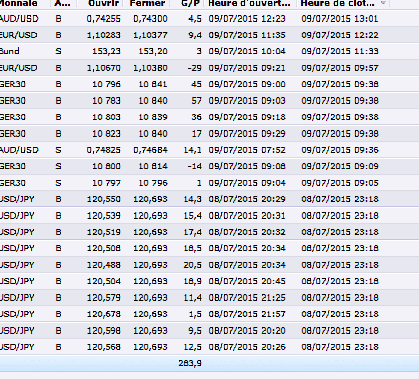Click the close price 1,10380
Screen dimensions: 419x379
tap(150, 68)
